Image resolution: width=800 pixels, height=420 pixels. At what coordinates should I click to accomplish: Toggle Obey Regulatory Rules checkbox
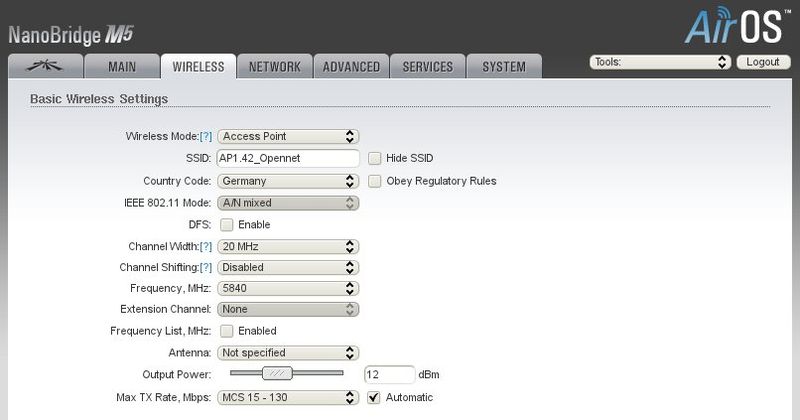tap(374, 181)
